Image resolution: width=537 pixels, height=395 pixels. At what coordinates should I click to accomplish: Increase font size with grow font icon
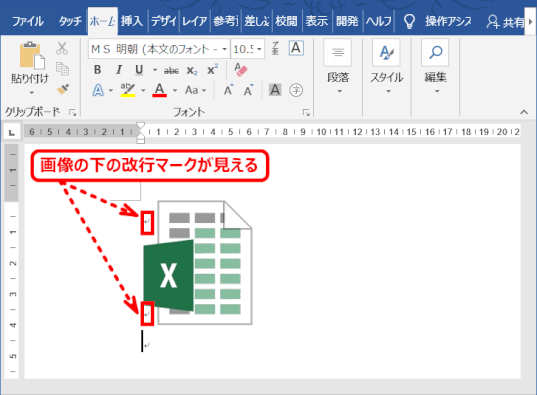click(x=228, y=90)
